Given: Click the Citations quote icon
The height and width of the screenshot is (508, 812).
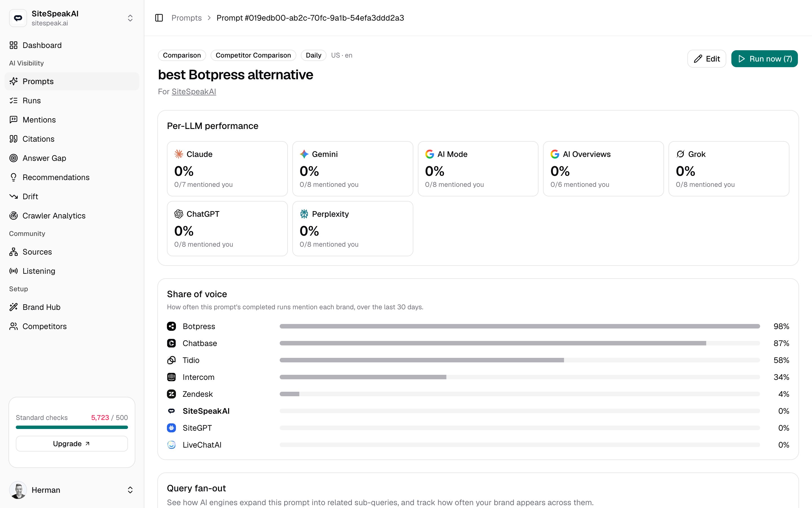Looking at the screenshot, I should click(14, 139).
